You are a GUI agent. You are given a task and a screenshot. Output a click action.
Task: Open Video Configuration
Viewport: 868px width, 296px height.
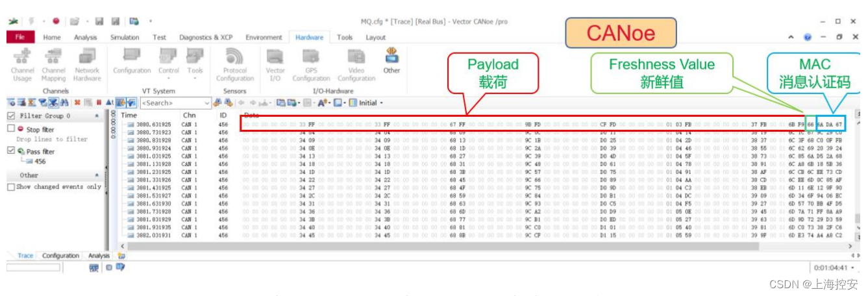click(x=356, y=64)
